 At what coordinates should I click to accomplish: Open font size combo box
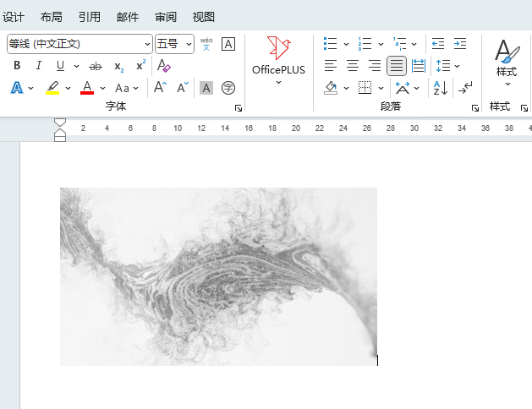(x=174, y=44)
